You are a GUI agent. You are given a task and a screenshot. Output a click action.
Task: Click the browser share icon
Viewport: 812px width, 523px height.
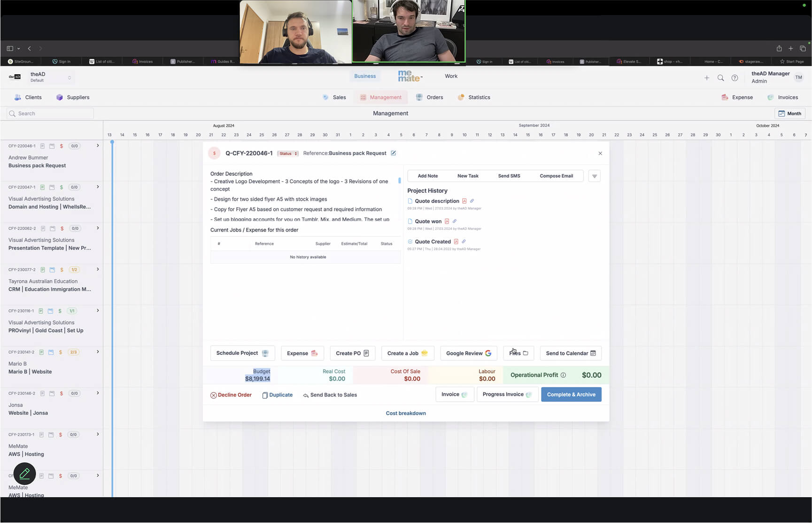779,48
